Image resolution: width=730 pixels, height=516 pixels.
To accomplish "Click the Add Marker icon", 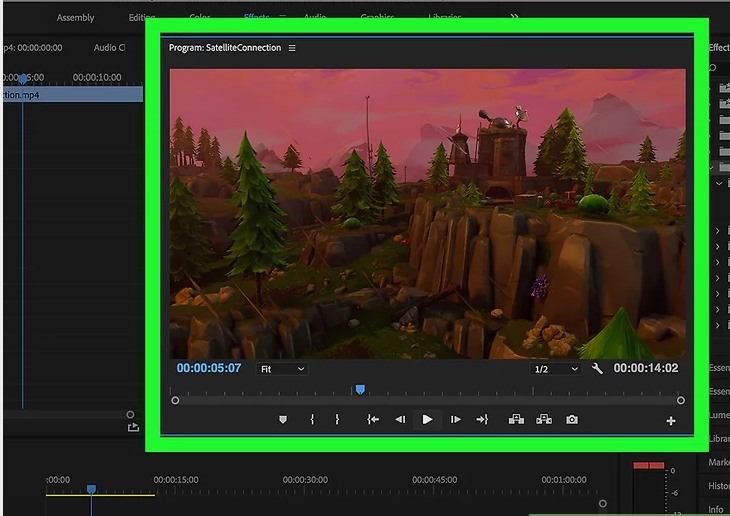I will (x=283, y=420).
